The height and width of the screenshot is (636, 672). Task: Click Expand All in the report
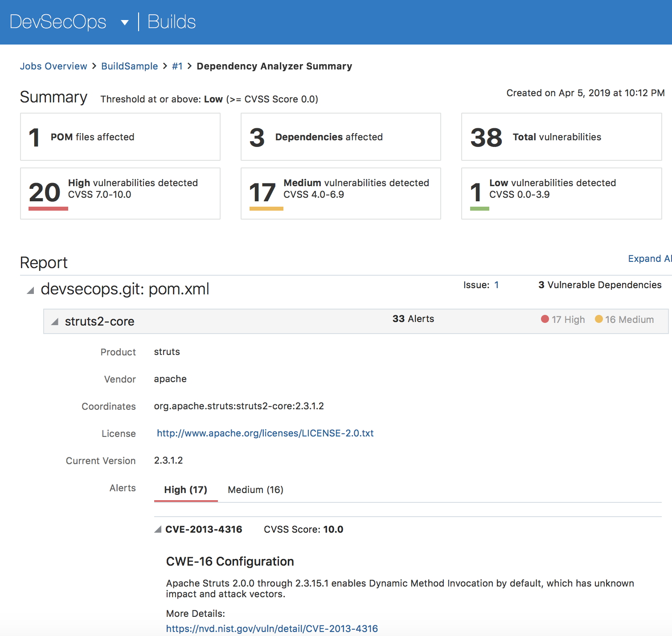click(x=649, y=259)
